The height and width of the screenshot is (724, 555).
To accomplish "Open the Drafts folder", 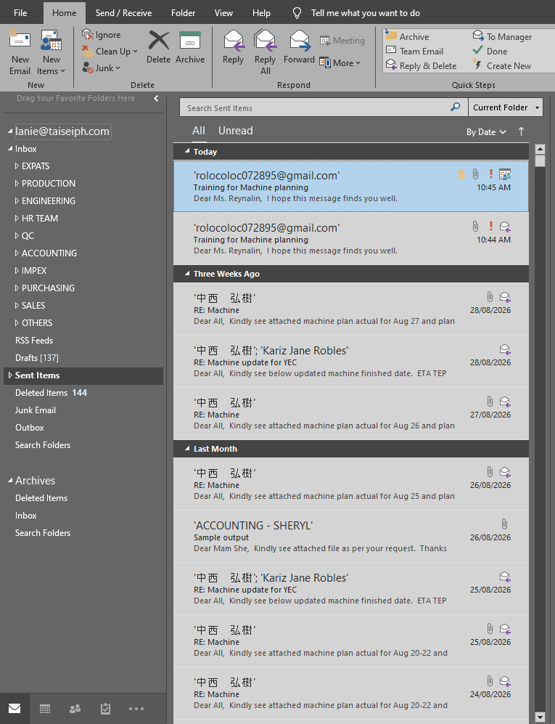I will [x=36, y=358].
